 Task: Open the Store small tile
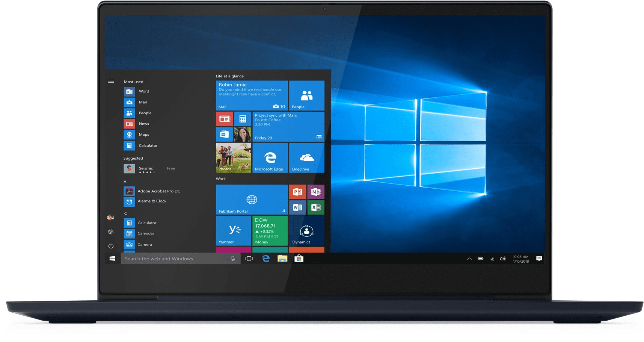(225, 134)
